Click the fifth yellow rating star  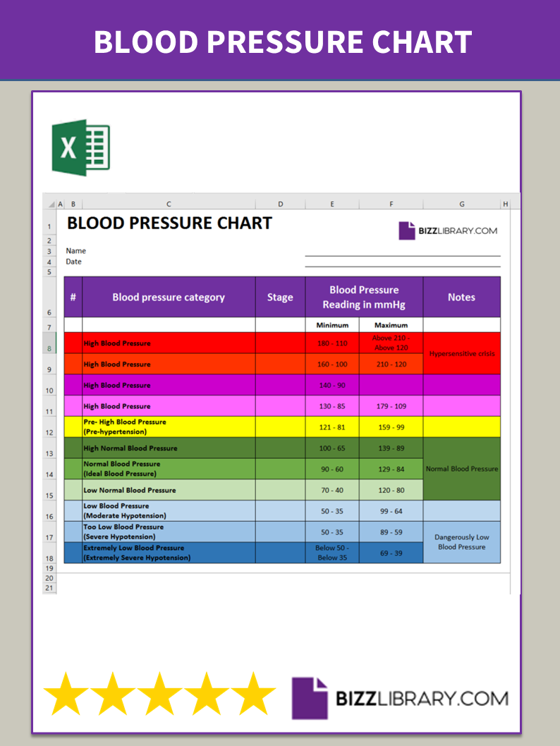coord(253,694)
